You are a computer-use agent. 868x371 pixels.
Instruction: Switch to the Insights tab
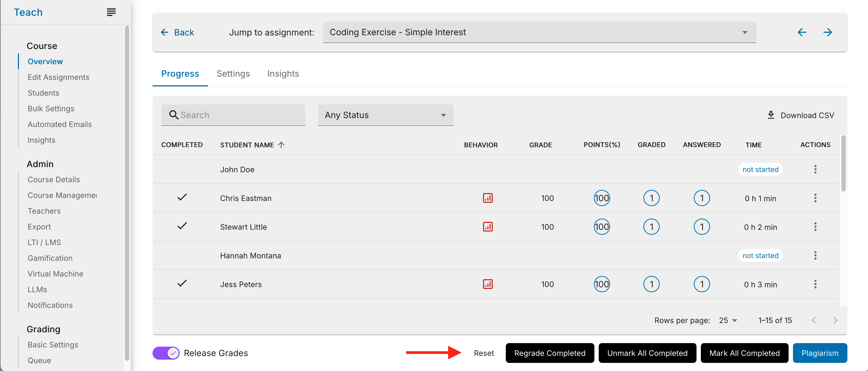pos(283,74)
